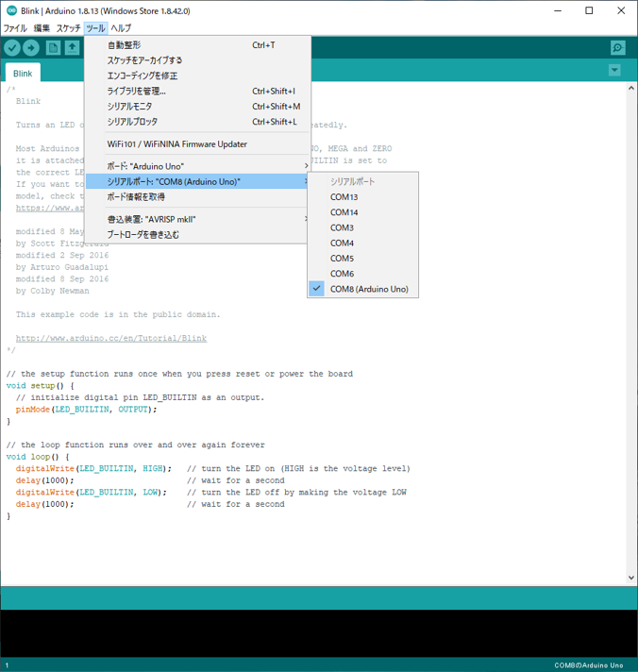Click the Open sketch up-arrow icon

pyautogui.click(x=72, y=47)
